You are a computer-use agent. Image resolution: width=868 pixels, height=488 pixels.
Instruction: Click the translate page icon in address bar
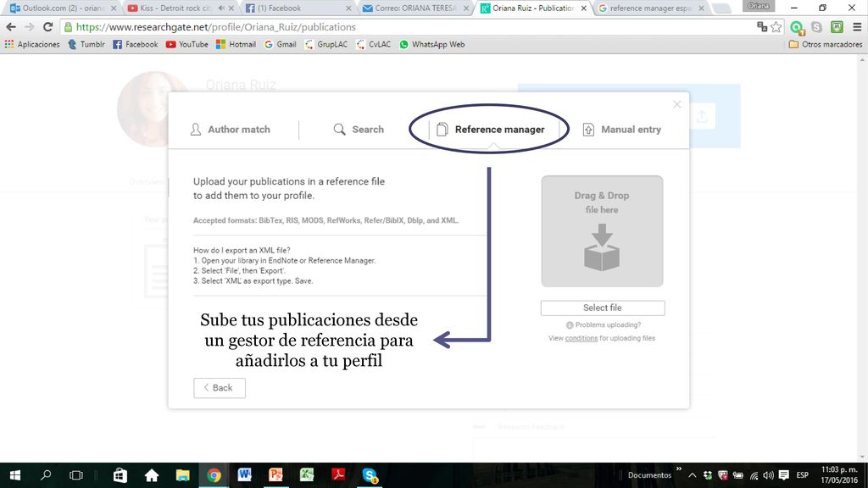pos(762,26)
